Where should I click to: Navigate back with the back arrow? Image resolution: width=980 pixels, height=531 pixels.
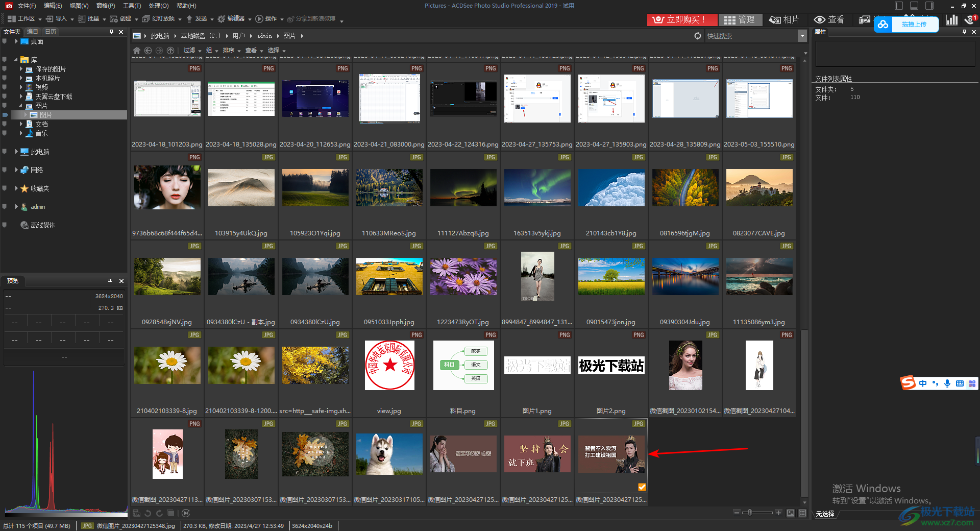pyautogui.click(x=148, y=51)
